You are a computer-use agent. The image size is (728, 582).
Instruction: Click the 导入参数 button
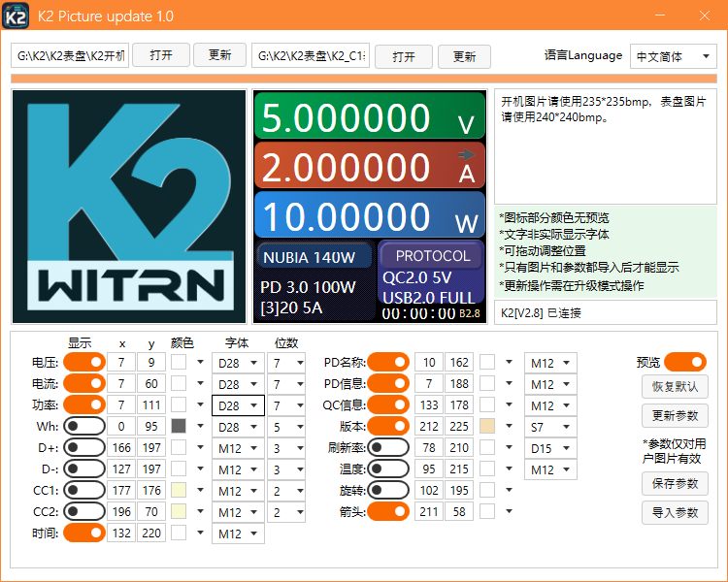(675, 512)
